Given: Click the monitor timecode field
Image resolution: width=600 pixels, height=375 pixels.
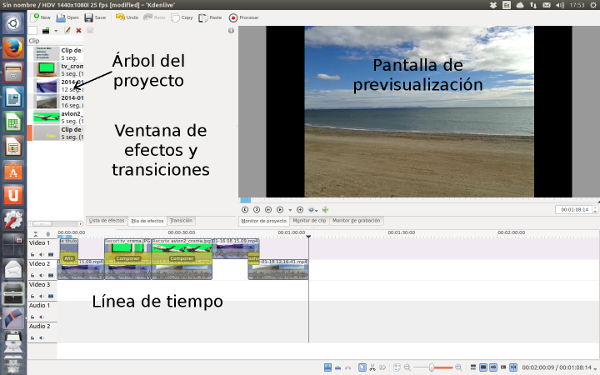Looking at the screenshot, I should pyautogui.click(x=574, y=210).
